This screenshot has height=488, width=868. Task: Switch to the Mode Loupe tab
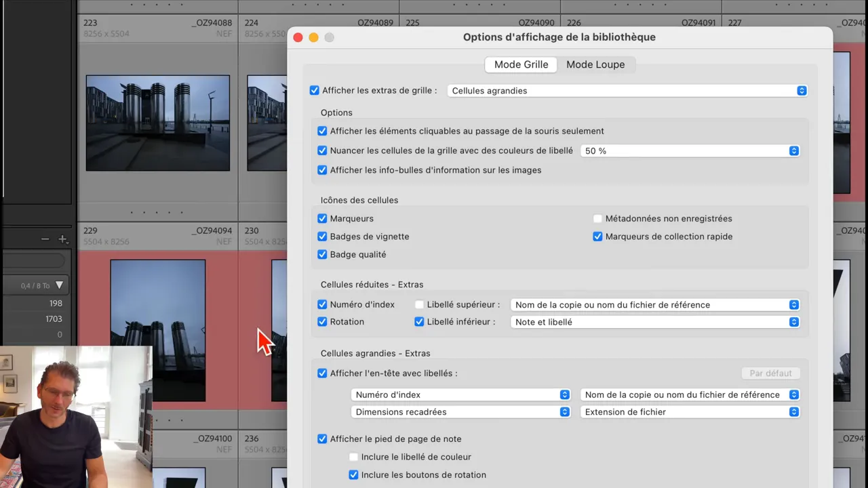click(595, 64)
